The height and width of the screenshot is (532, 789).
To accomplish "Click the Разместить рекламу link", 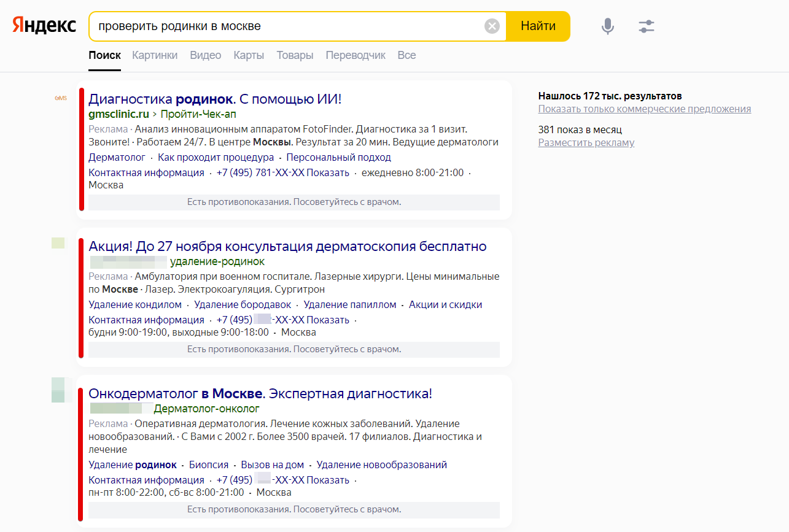I will 586,142.
